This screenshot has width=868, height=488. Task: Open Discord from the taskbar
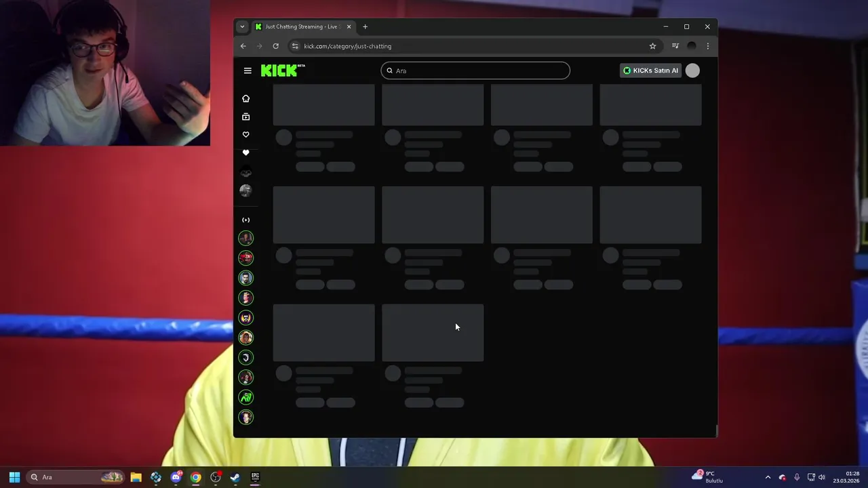point(176,477)
